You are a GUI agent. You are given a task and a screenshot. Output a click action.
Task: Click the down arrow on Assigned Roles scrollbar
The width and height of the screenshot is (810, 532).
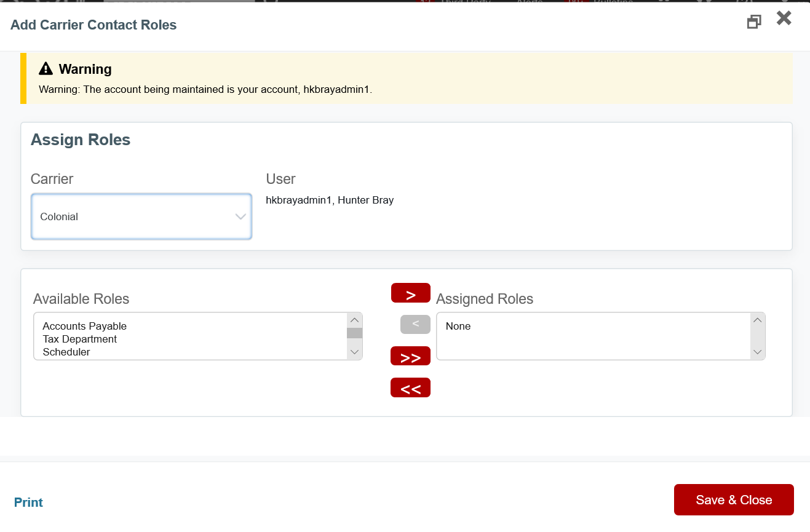tap(758, 353)
